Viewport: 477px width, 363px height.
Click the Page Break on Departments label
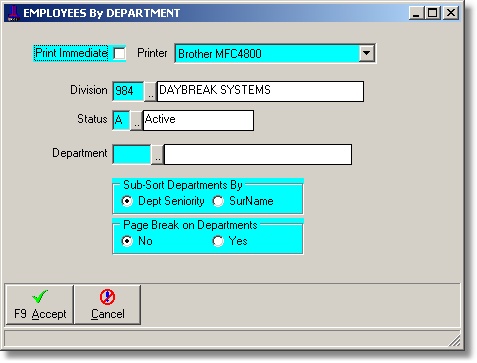tap(190, 225)
